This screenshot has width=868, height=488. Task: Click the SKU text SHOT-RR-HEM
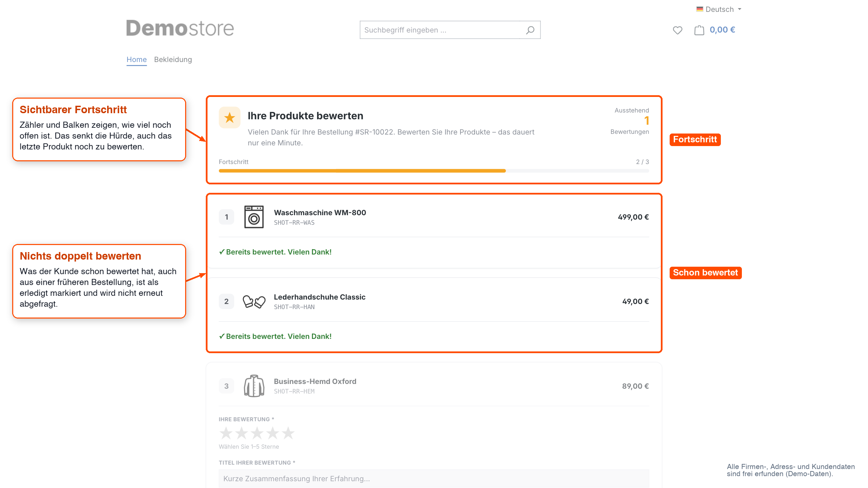click(294, 391)
